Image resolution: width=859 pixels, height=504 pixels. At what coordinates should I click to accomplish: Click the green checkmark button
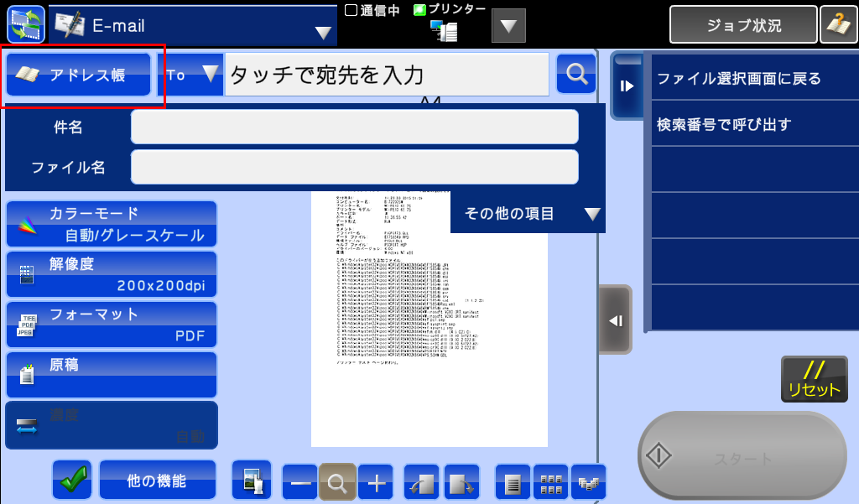pos(72,481)
